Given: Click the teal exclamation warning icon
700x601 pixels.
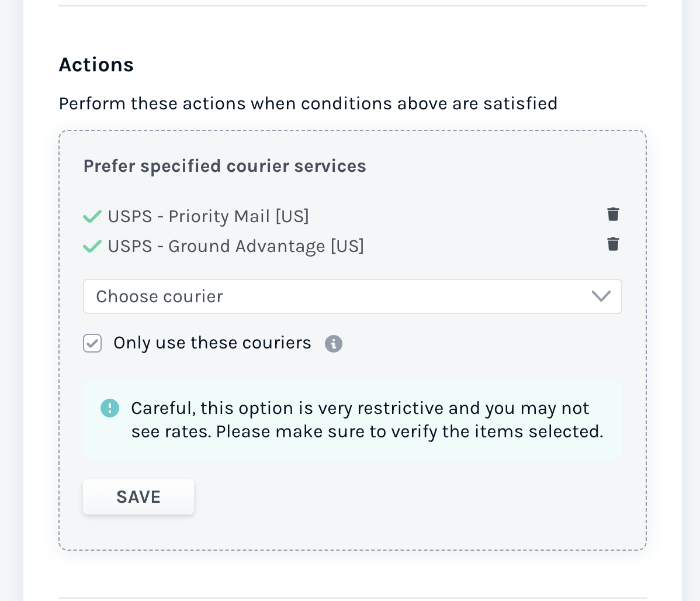Looking at the screenshot, I should [x=110, y=408].
